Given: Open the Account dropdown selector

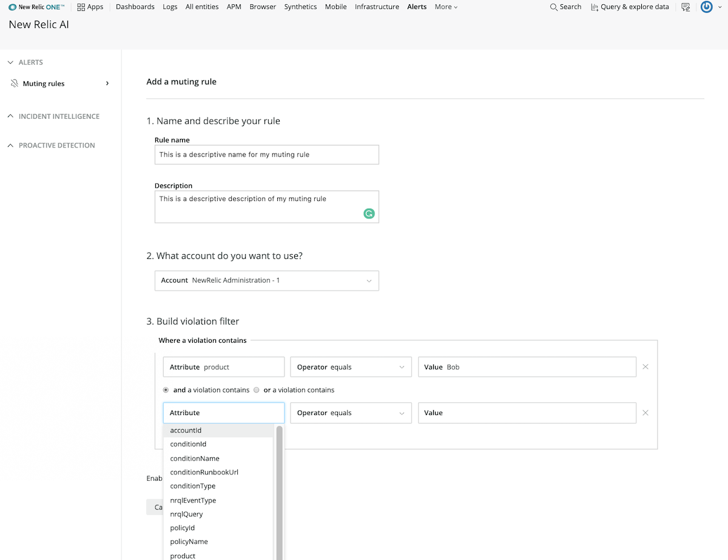Looking at the screenshot, I should click(267, 280).
